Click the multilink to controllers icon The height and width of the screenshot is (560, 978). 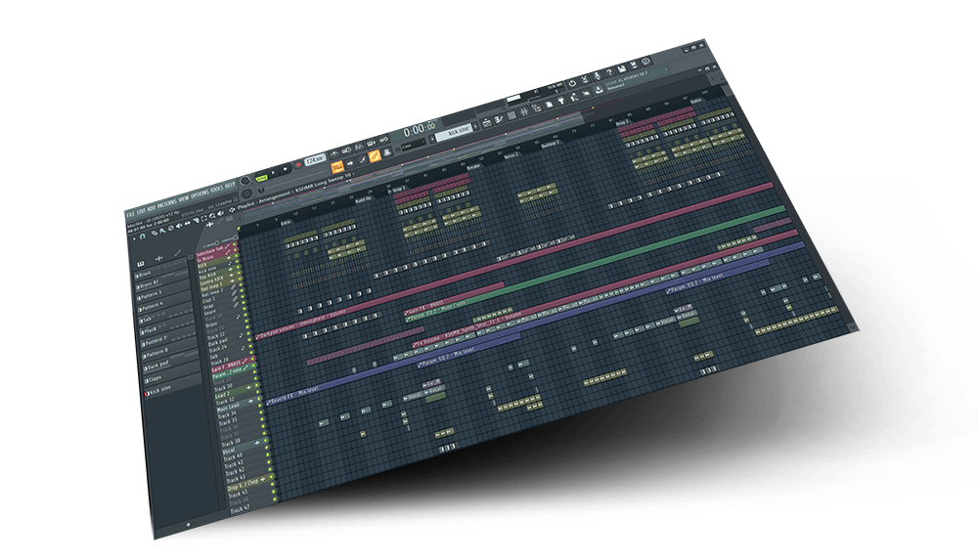pos(387,152)
